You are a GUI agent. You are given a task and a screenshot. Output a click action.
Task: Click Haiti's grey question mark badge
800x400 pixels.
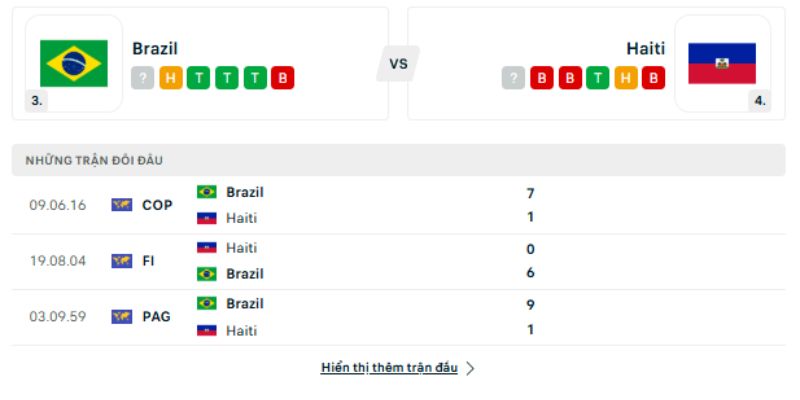(x=513, y=78)
